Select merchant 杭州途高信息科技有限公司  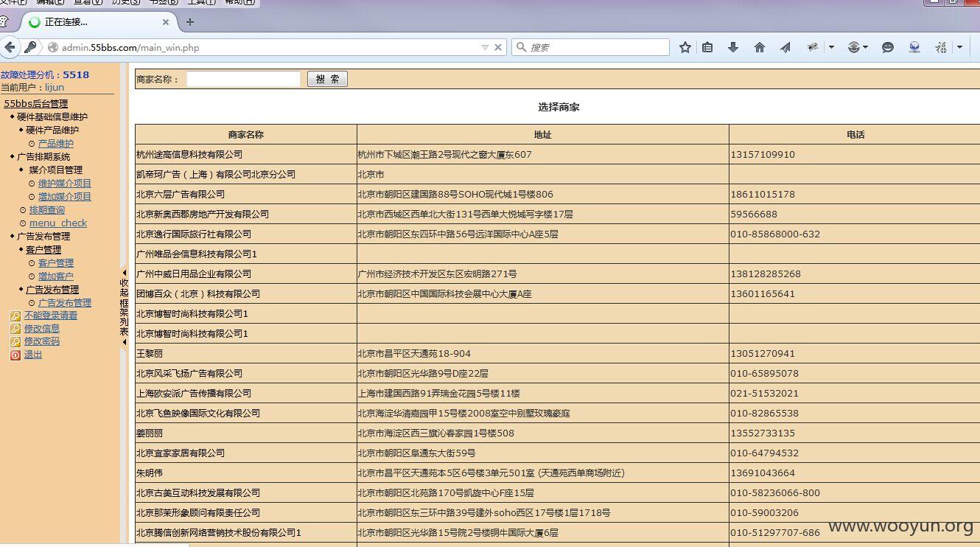coord(189,155)
